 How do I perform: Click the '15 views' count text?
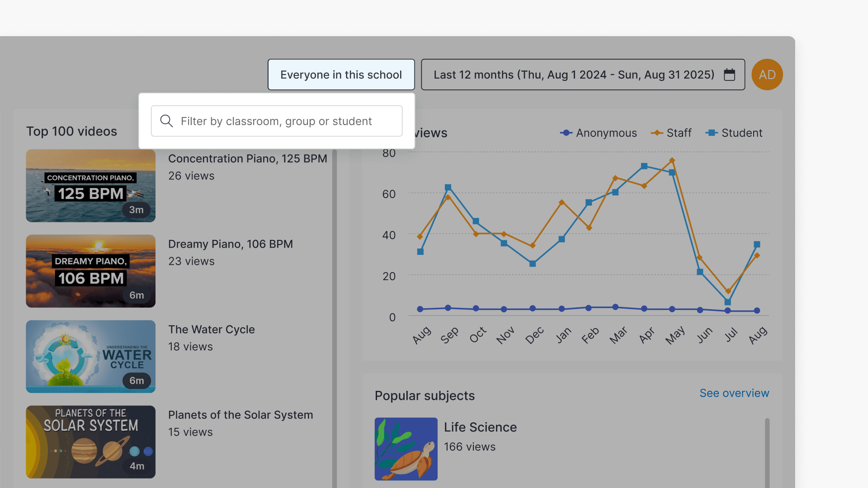coord(190,432)
